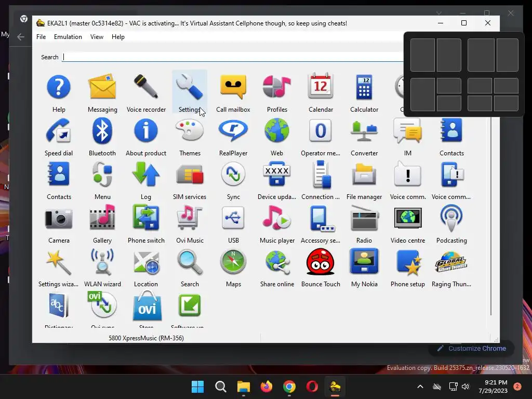Launch the Ovi Music app

(189, 218)
